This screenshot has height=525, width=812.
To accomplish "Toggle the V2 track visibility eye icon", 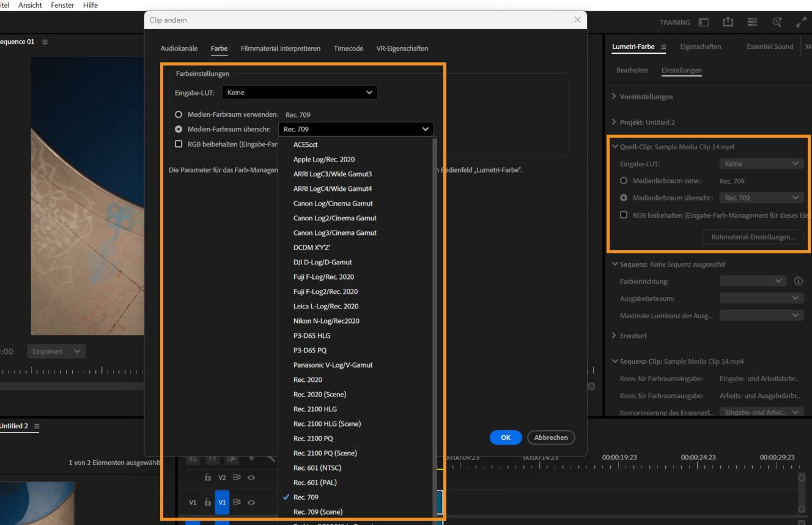I will tap(251, 477).
